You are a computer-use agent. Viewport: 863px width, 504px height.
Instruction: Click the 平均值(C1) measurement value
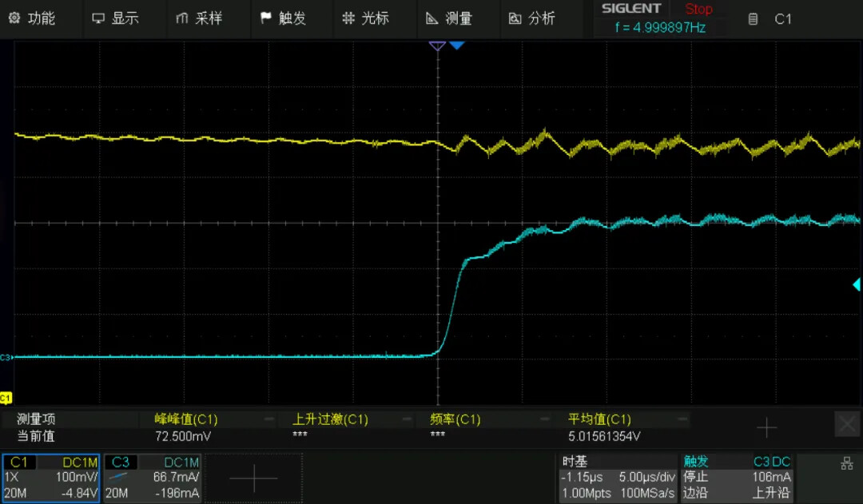pos(603,437)
